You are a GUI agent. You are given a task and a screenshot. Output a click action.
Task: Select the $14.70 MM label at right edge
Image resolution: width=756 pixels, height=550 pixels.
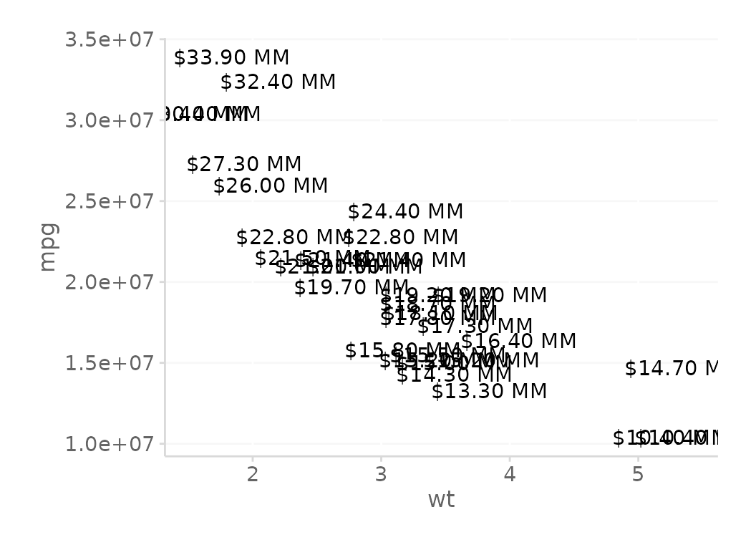coord(672,368)
